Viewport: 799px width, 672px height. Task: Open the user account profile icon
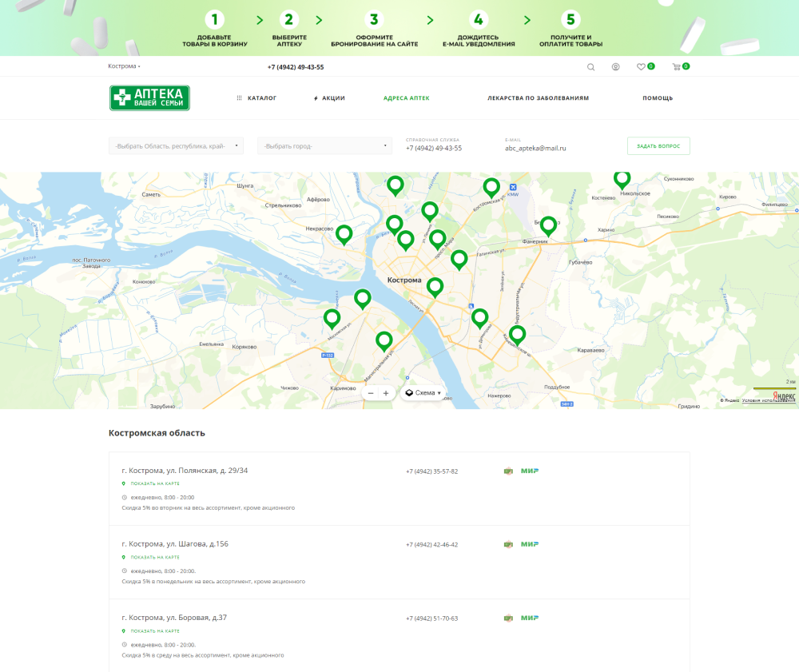(x=616, y=67)
